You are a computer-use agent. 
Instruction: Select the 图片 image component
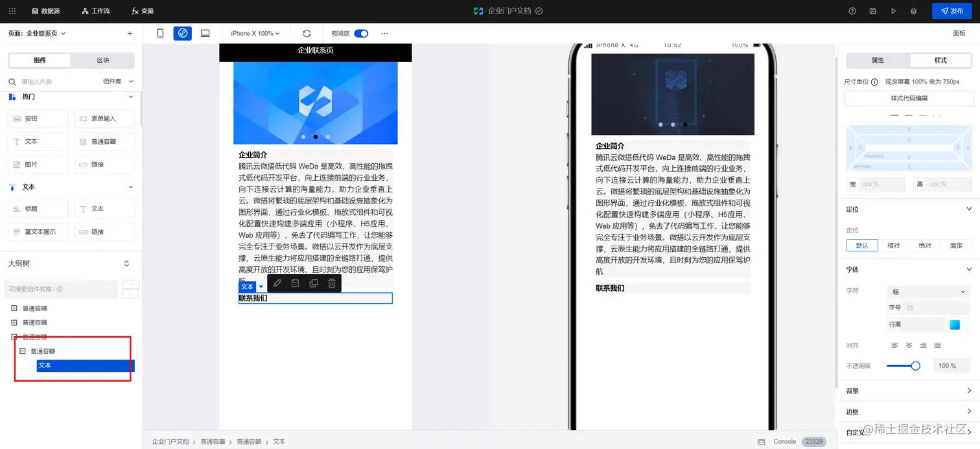[x=38, y=165]
